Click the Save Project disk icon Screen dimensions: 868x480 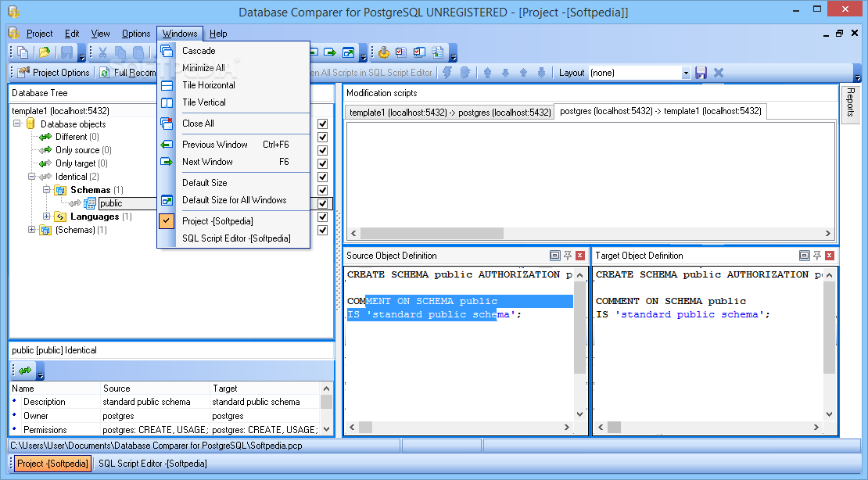pos(67,52)
